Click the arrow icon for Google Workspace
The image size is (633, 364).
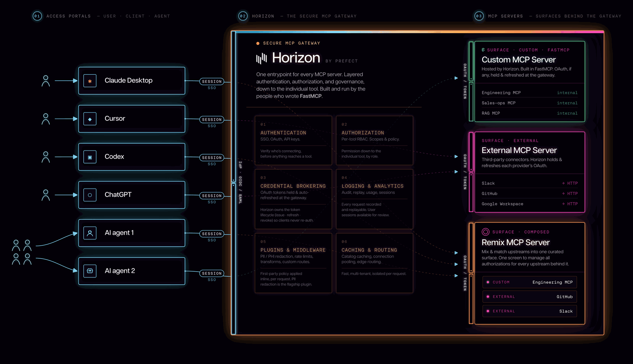[563, 204]
